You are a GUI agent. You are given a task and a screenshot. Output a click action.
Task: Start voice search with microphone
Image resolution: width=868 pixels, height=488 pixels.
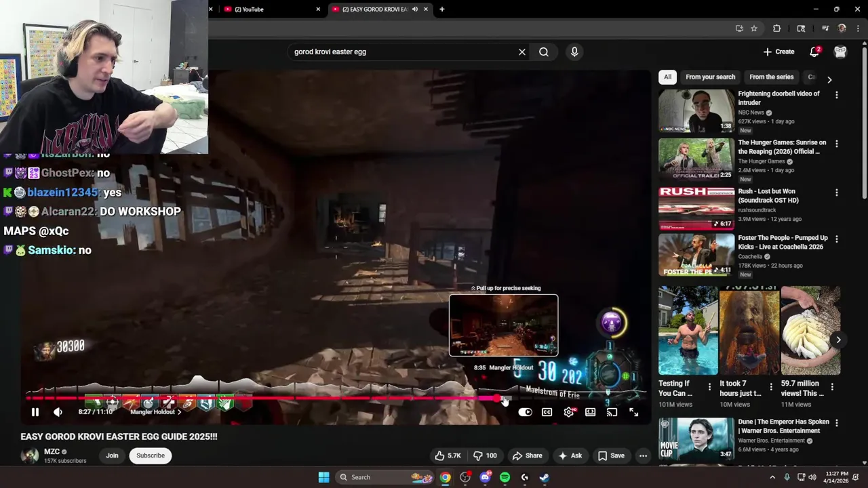pyautogui.click(x=574, y=52)
